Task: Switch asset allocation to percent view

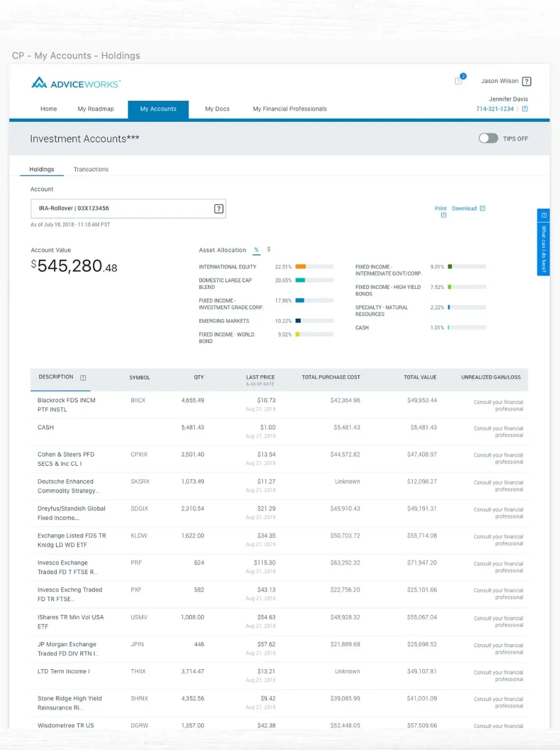Action: pyautogui.click(x=256, y=250)
